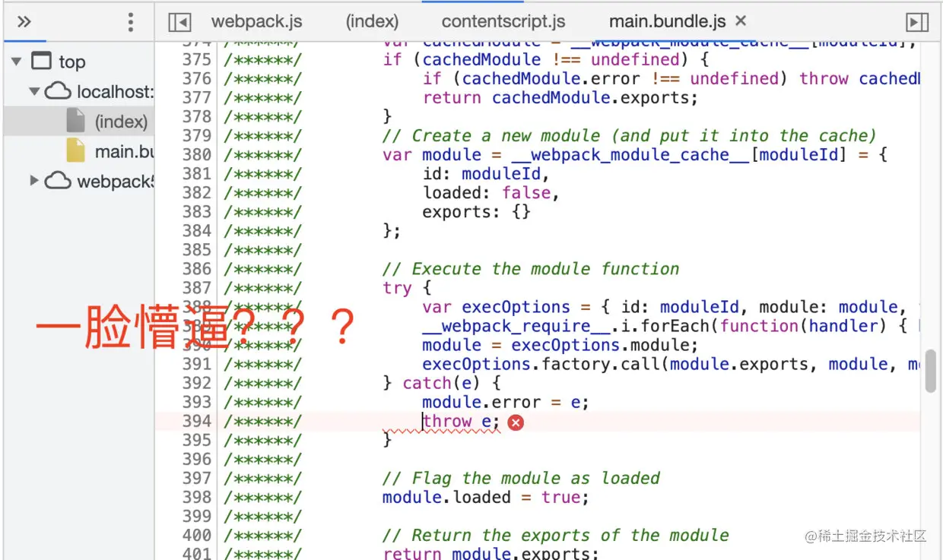
Task: Set breakpoint on line number 398
Action: (x=197, y=497)
